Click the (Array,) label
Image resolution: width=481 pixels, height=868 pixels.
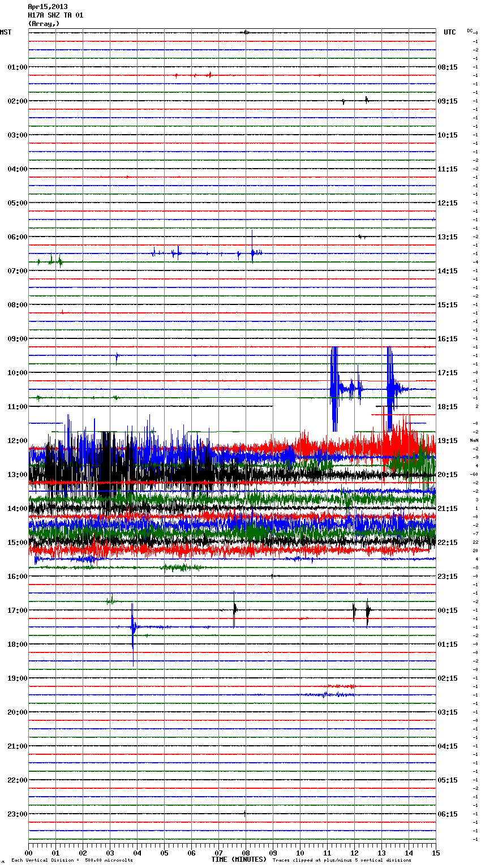44,24
